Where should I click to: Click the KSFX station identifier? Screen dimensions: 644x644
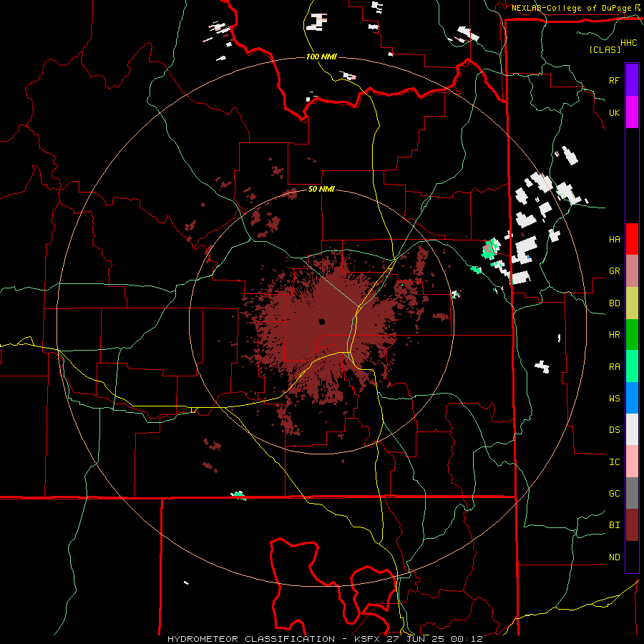(368, 639)
